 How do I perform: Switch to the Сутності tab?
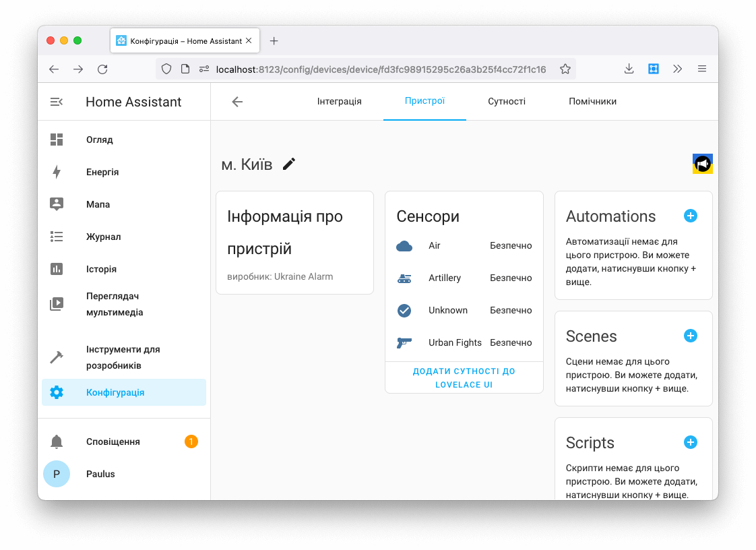pyautogui.click(x=507, y=101)
